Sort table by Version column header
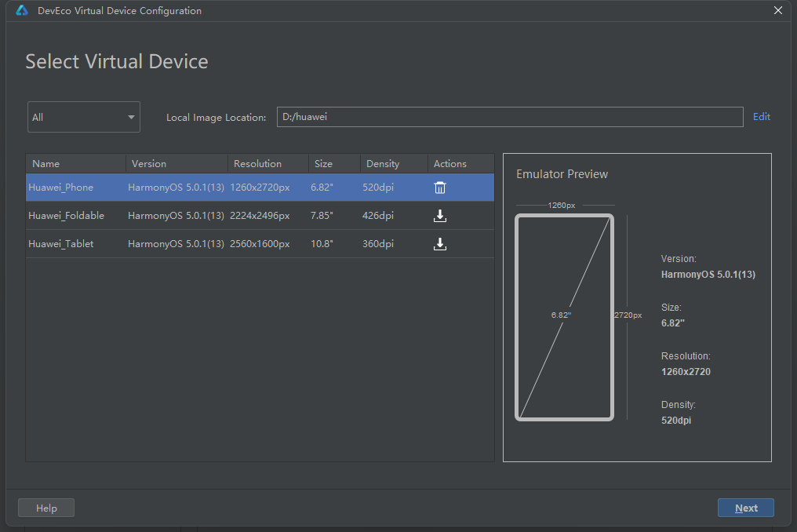This screenshot has height=532, width=797. (x=177, y=164)
